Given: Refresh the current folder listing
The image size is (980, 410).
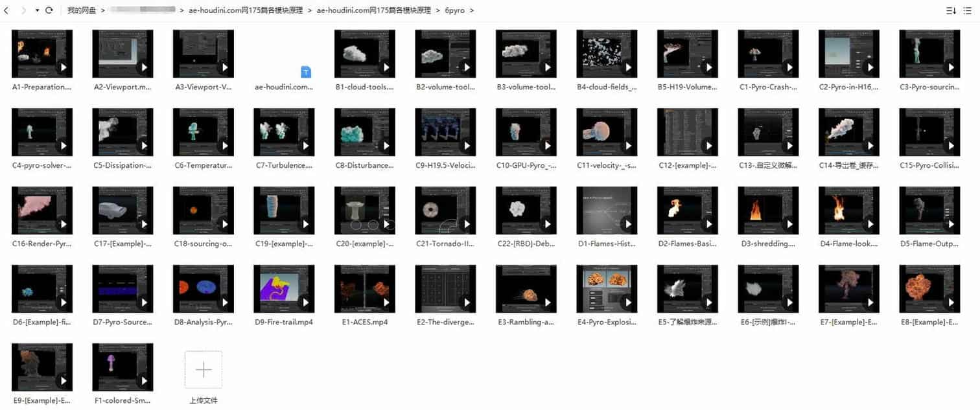Looking at the screenshot, I should (49, 11).
